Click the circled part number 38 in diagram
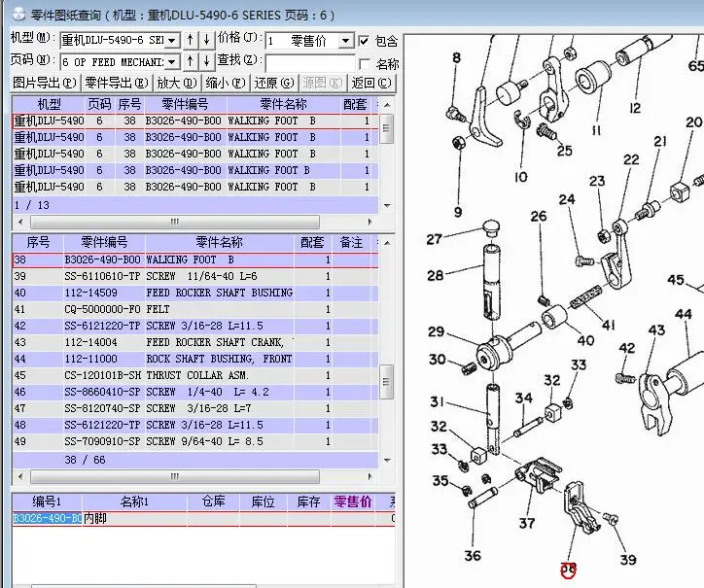The image size is (704, 588). point(568,570)
